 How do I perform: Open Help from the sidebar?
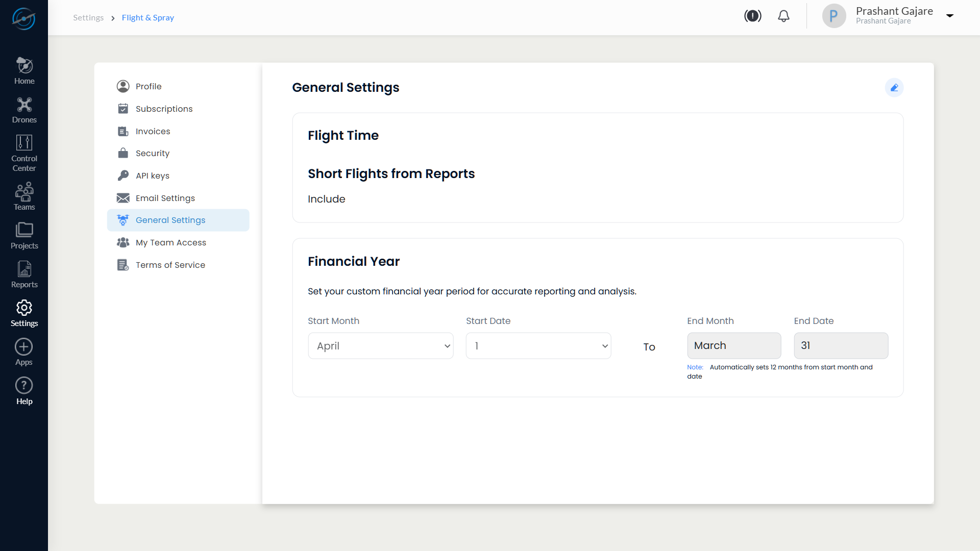(24, 391)
